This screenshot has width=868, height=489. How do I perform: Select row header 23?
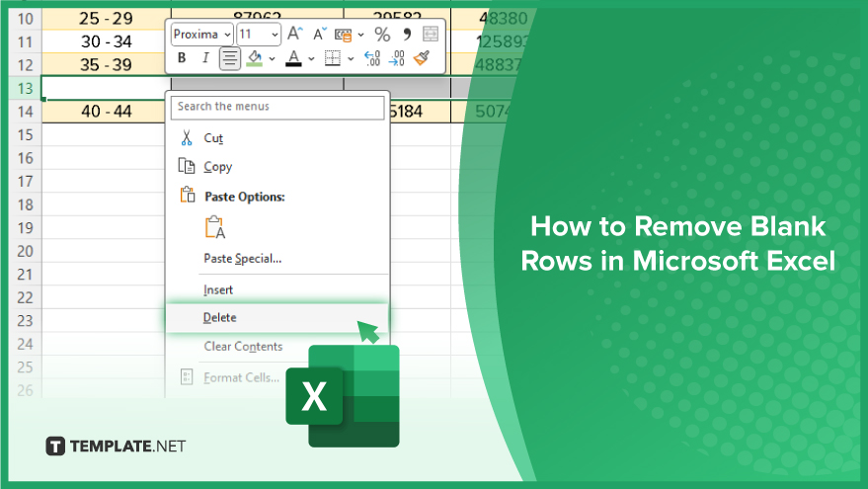click(25, 321)
